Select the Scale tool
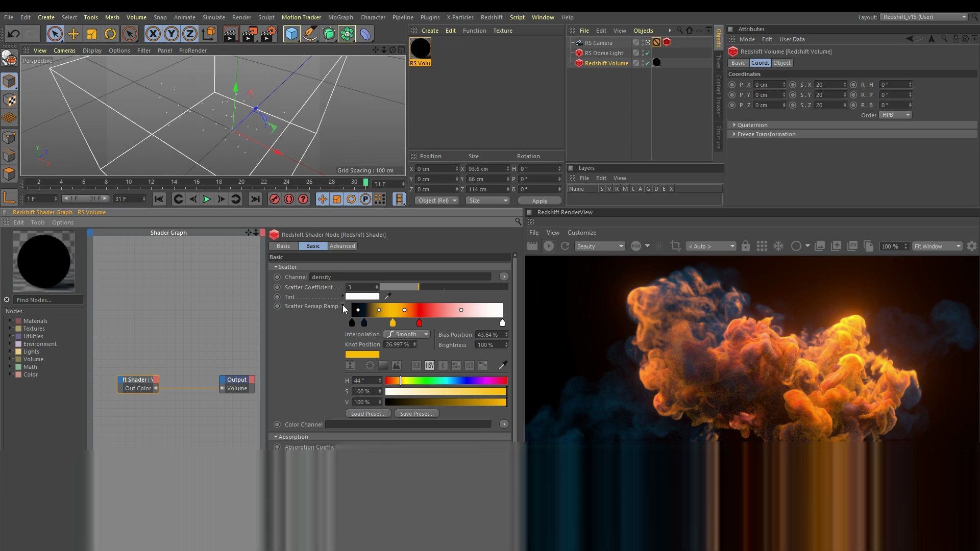This screenshot has height=551, width=980. (x=92, y=34)
